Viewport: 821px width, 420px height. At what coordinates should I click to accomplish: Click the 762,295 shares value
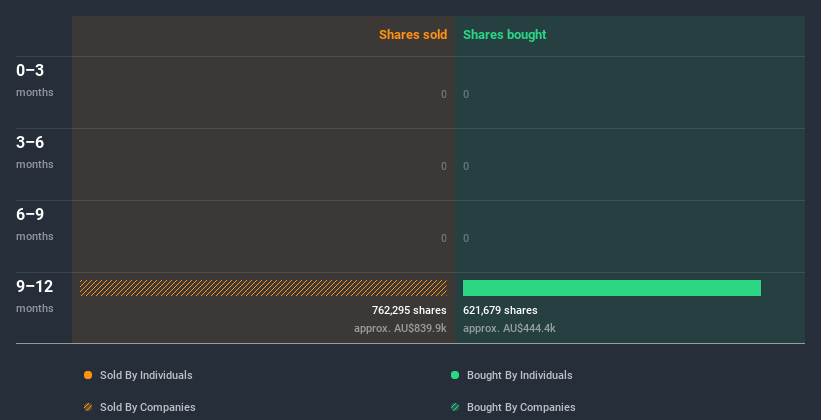click(x=409, y=311)
